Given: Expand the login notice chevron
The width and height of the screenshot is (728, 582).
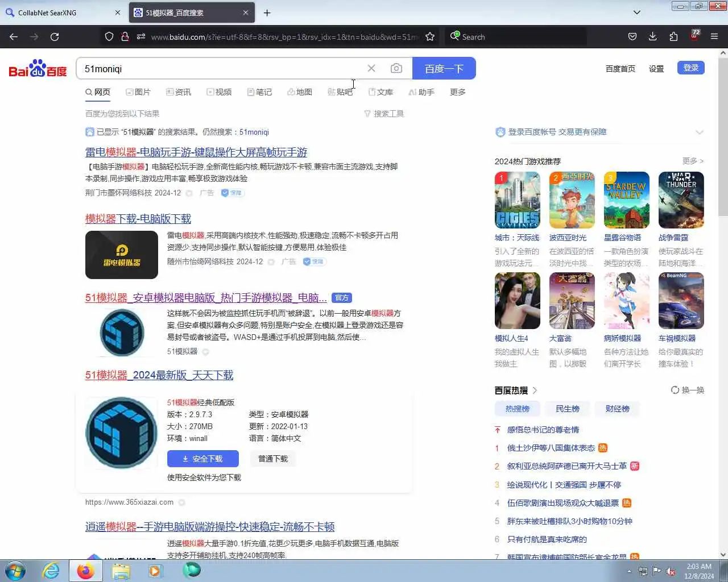Looking at the screenshot, I should point(699,132).
